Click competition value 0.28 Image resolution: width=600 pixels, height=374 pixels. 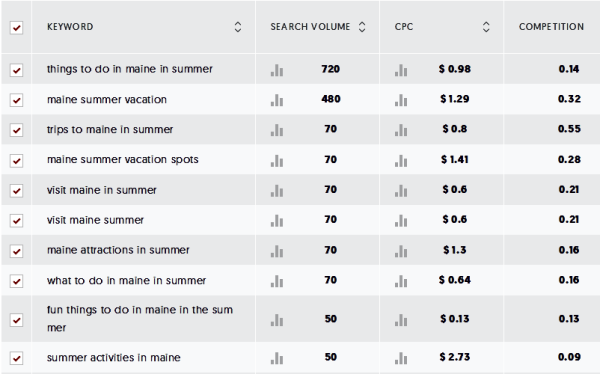(x=569, y=160)
